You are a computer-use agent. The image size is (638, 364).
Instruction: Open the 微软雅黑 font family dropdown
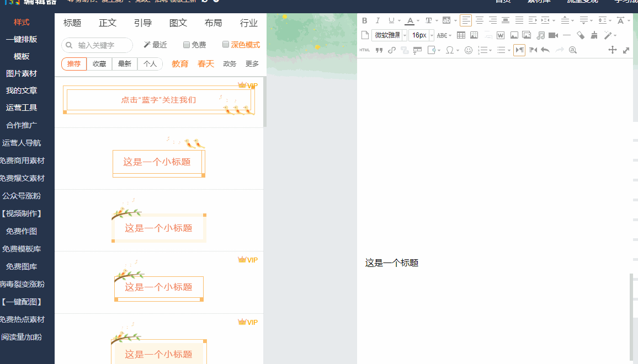(x=386, y=35)
